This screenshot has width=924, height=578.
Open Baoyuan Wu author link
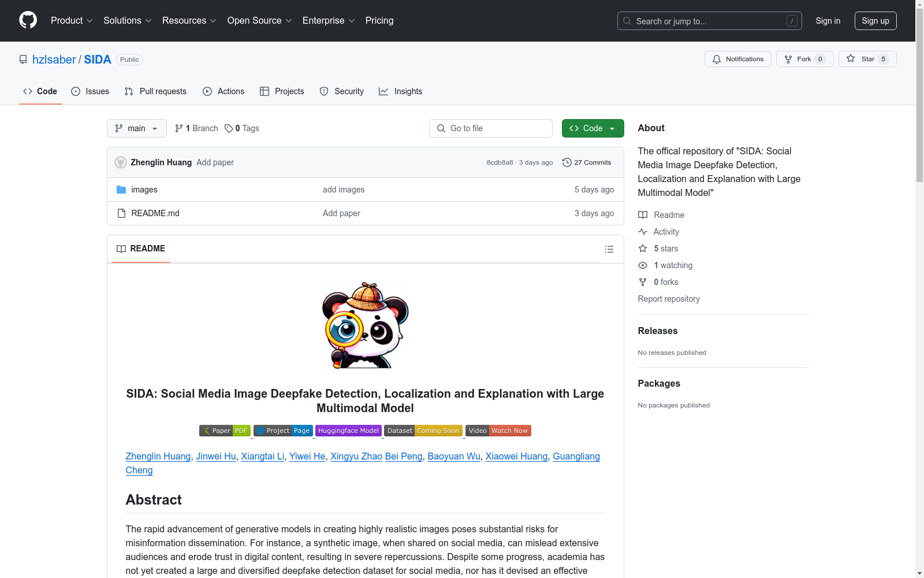pyautogui.click(x=454, y=456)
